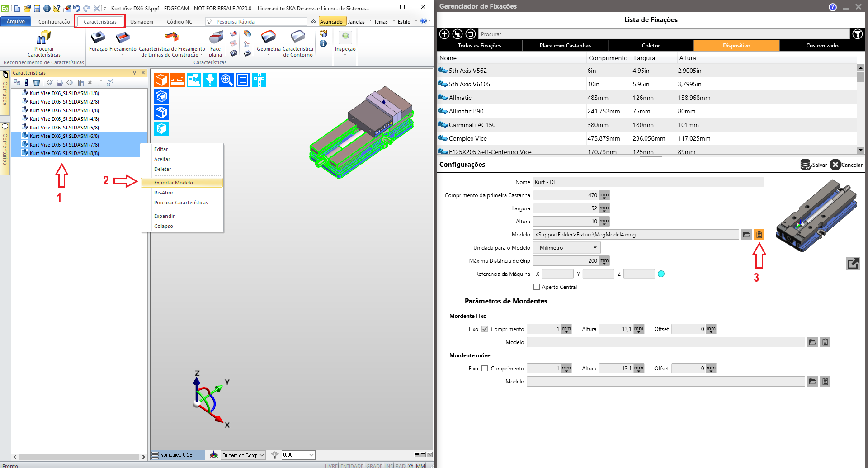Click the zoom magnifier icon in viewport toolbar
Viewport: 868px width, 468px height.
(226, 80)
